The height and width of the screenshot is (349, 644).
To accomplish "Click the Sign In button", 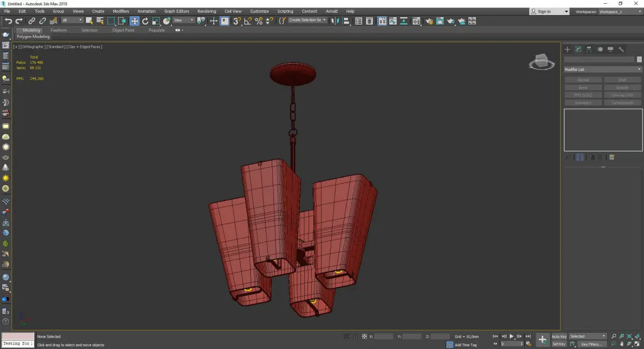I will tap(549, 11).
